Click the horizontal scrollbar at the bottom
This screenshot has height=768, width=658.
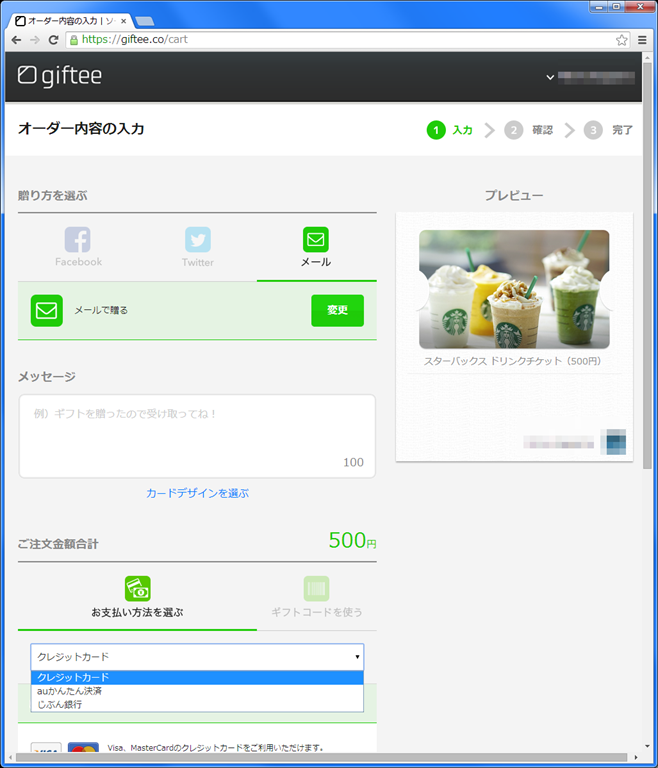pyautogui.click(x=321, y=757)
